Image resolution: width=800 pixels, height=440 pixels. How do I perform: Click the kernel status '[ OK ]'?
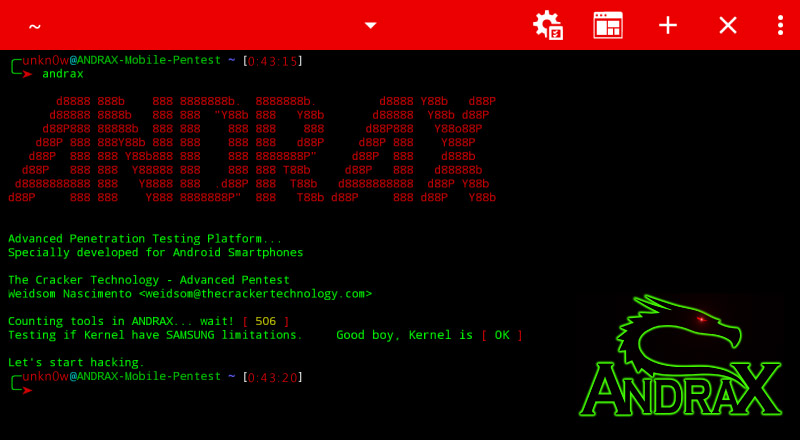(x=502, y=335)
